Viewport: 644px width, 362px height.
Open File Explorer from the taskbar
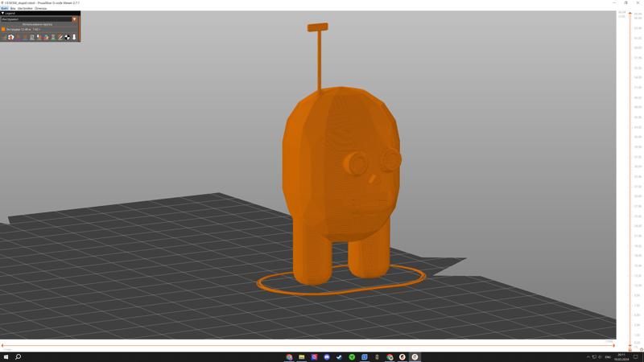point(301,357)
